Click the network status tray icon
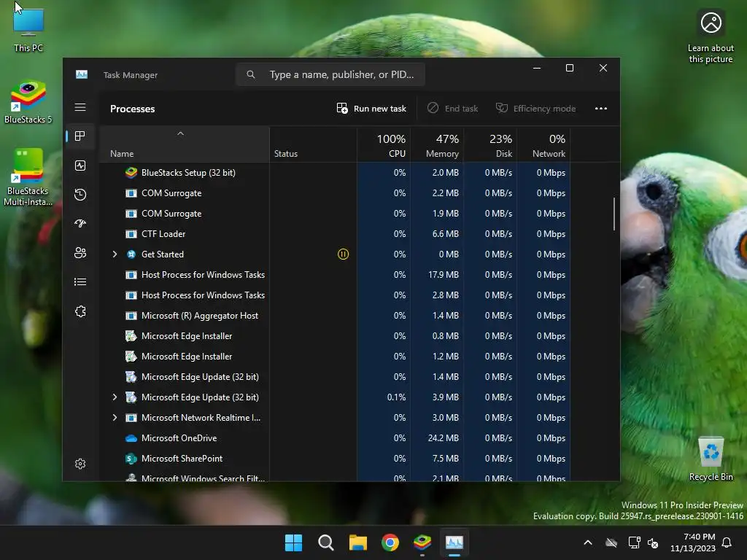This screenshot has height=560, width=747. (634, 542)
